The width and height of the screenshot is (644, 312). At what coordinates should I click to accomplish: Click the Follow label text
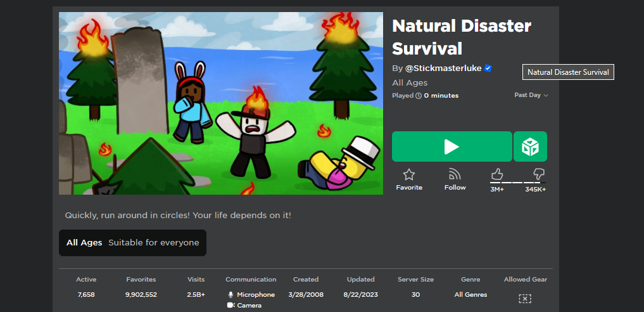coord(455,188)
